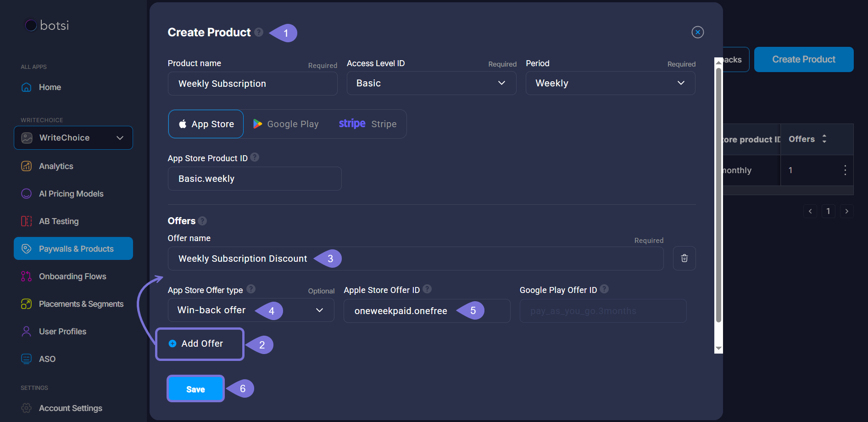Screen dimensions: 868x422
Task: Click the Save button
Action: tap(195, 389)
